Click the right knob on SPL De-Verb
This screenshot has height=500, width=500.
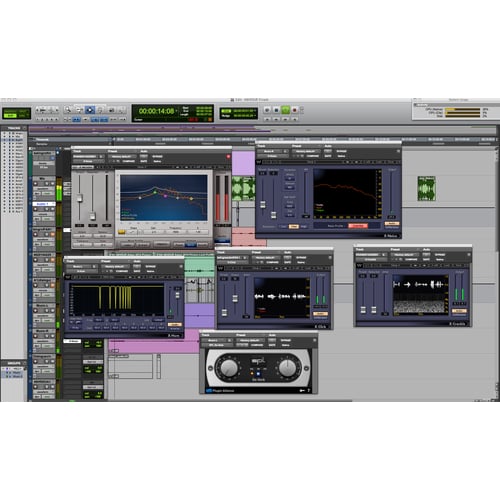(x=287, y=368)
